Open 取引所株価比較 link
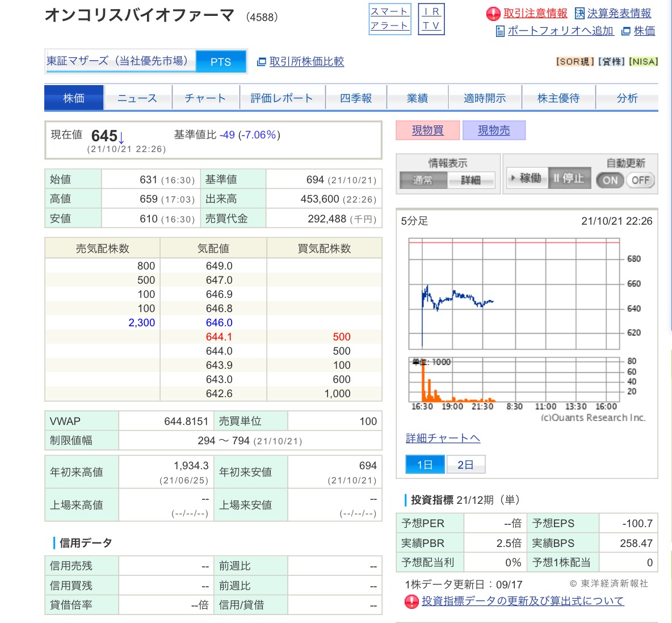The height and width of the screenshot is (623, 672). tap(306, 62)
